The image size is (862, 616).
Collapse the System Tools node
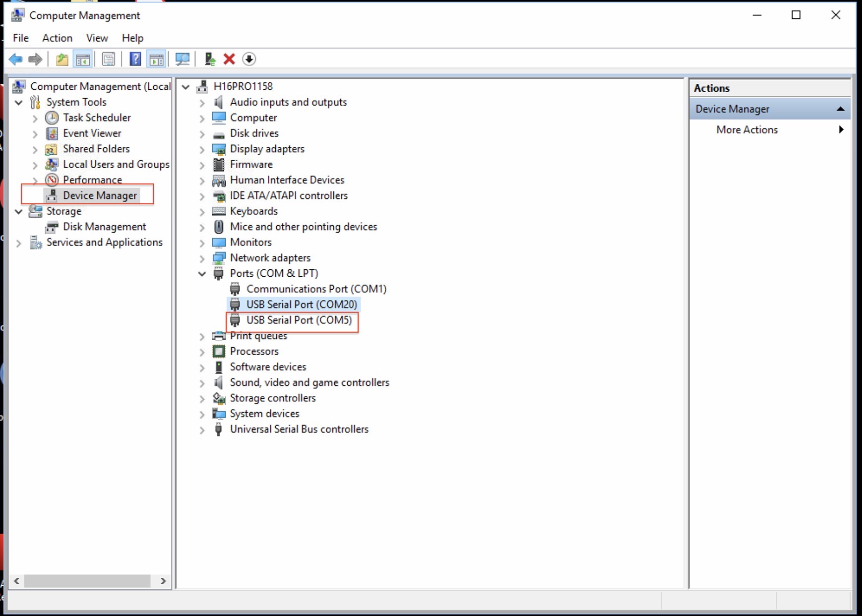coord(19,103)
